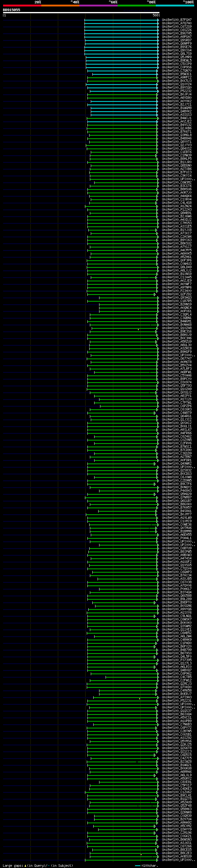197x868 pixels.
Task: Click the cyan ~100% identity legend segment
Action: click(175, 6)
